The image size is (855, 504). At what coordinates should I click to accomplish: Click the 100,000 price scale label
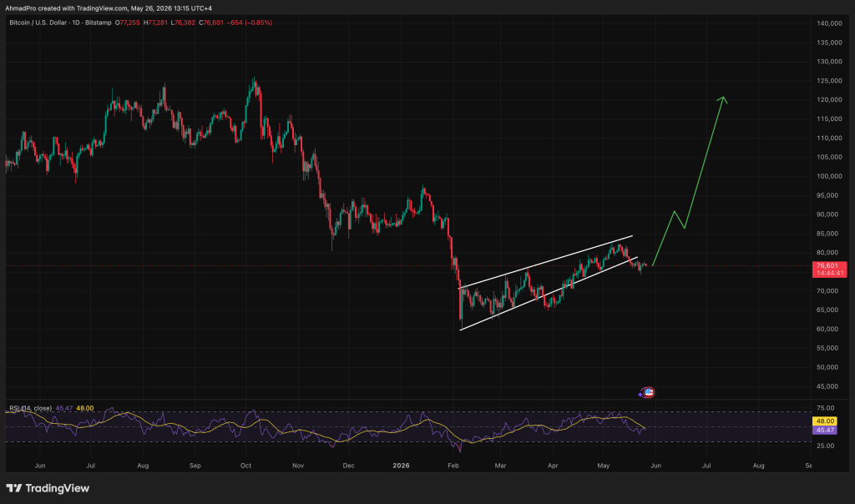pos(829,176)
